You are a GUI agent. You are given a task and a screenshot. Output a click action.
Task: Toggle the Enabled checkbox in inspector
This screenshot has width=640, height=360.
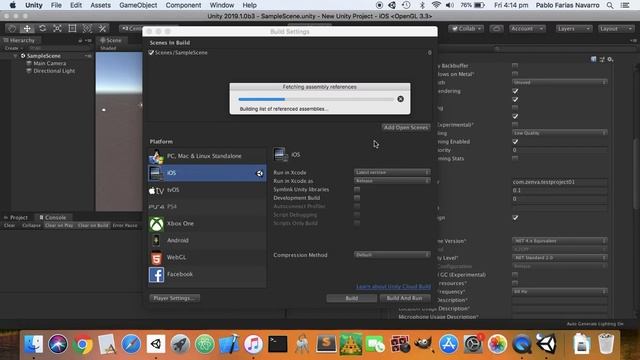click(515, 142)
